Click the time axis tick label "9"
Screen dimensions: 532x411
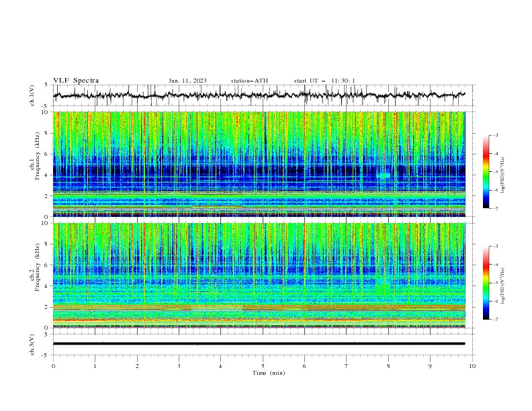[x=430, y=366]
